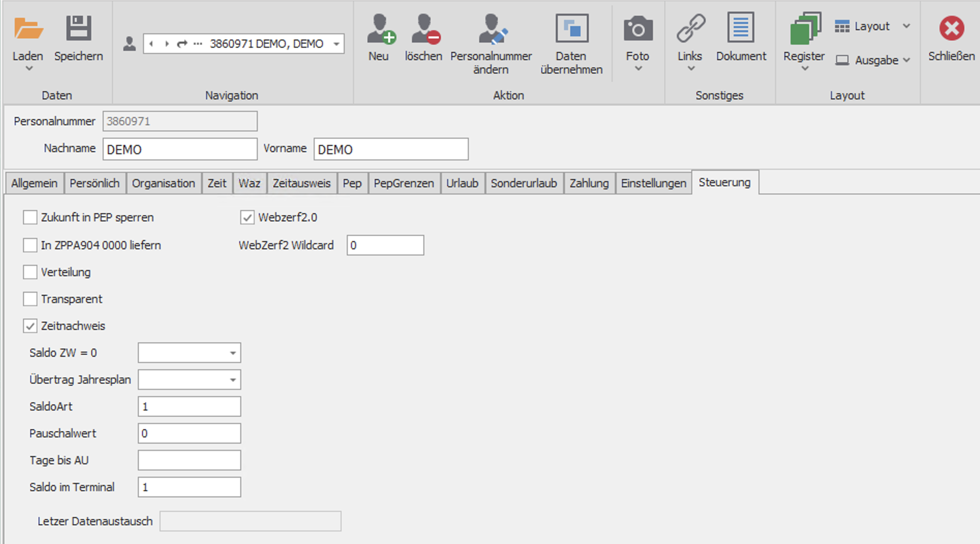Image resolution: width=980 pixels, height=544 pixels.
Task: Toggle the Zeitnachweis checkbox
Action: pos(31,326)
